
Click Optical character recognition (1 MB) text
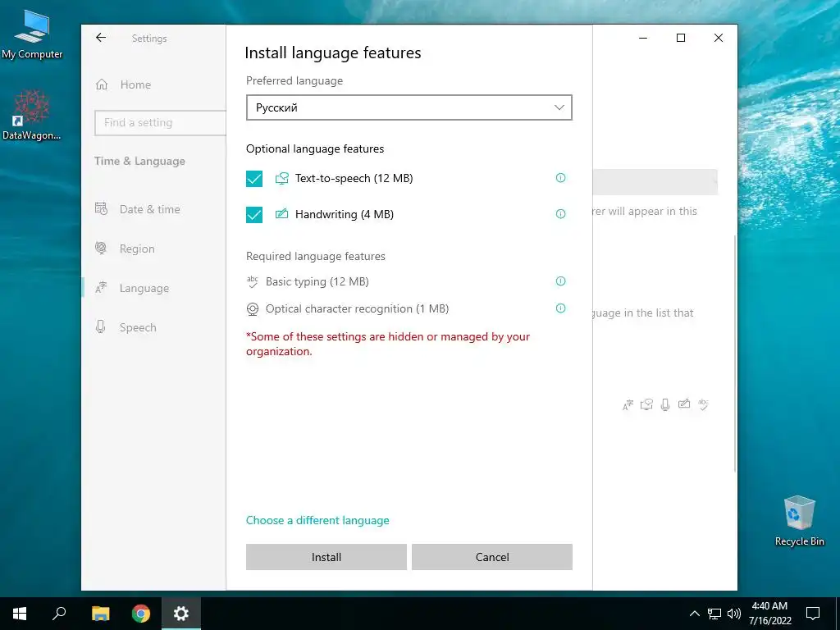tap(358, 309)
